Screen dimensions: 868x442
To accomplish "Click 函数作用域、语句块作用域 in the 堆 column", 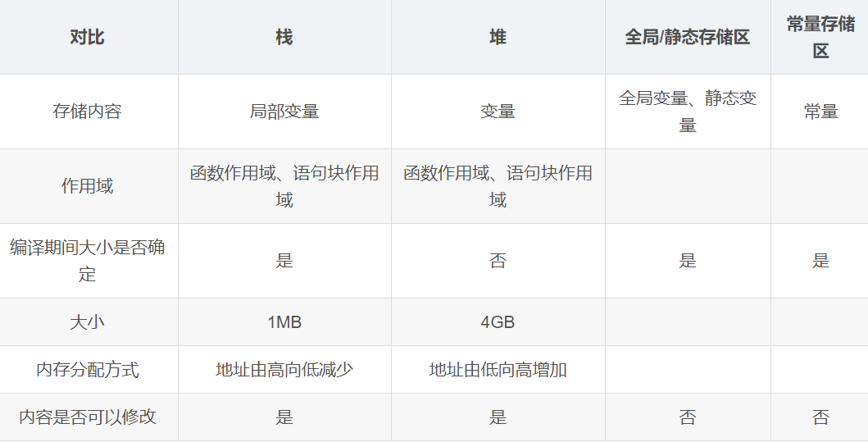I will click(498, 186).
